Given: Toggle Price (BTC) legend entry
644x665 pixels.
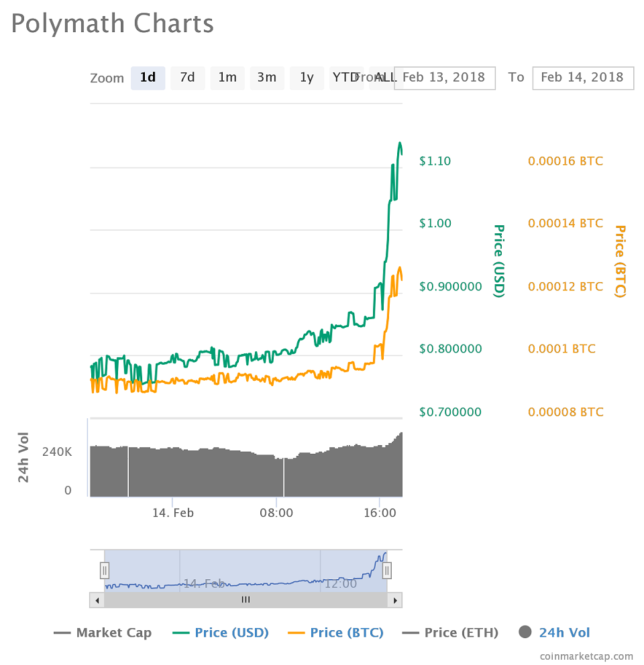Looking at the screenshot, I should click(x=335, y=632).
